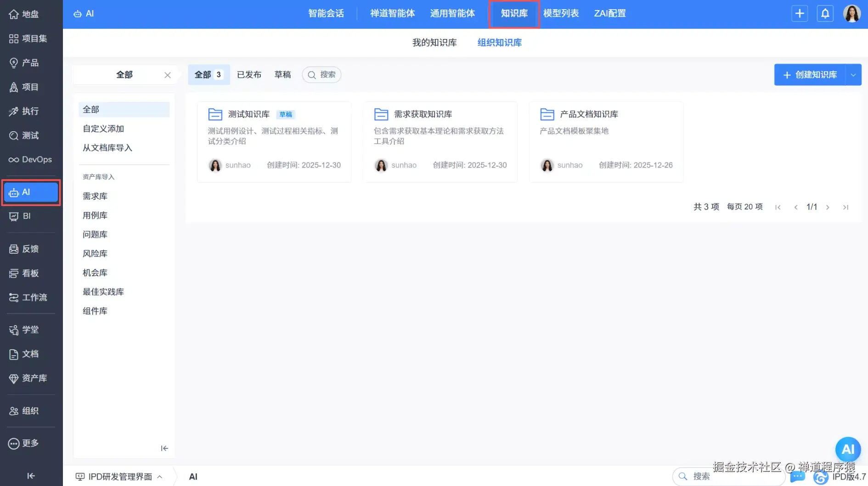Expand the 创建知识库 dropdown arrow

(853, 75)
